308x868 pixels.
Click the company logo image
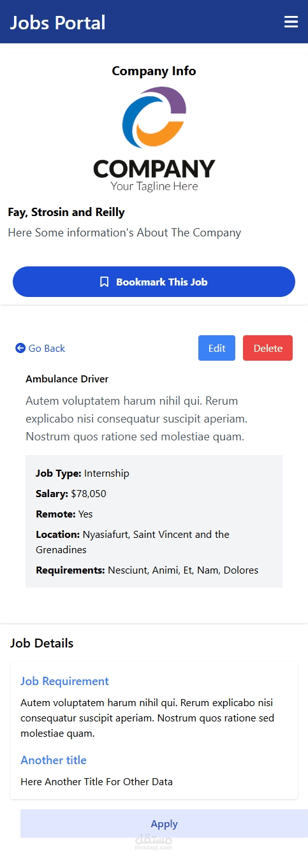pos(154,139)
